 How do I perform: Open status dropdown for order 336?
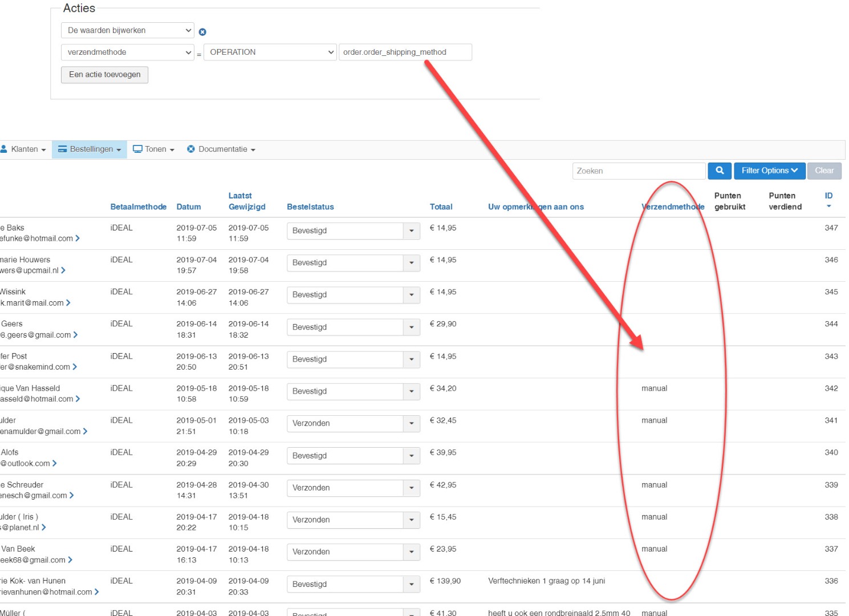[353, 584]
